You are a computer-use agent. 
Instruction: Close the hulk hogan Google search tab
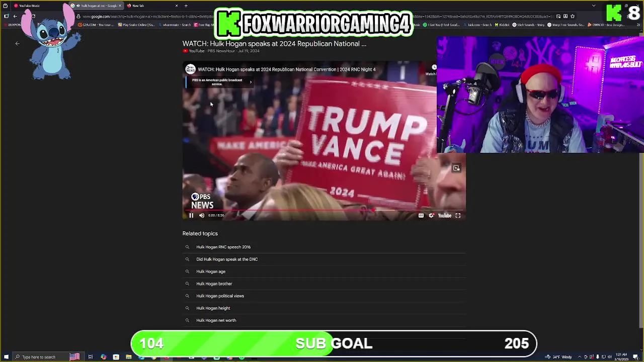pyautogui.click(x=120, y=6)
